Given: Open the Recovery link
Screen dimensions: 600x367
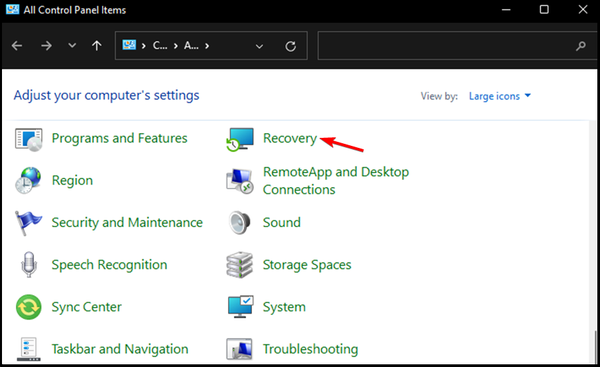Looking at the screenshot, I should point(290,138).
